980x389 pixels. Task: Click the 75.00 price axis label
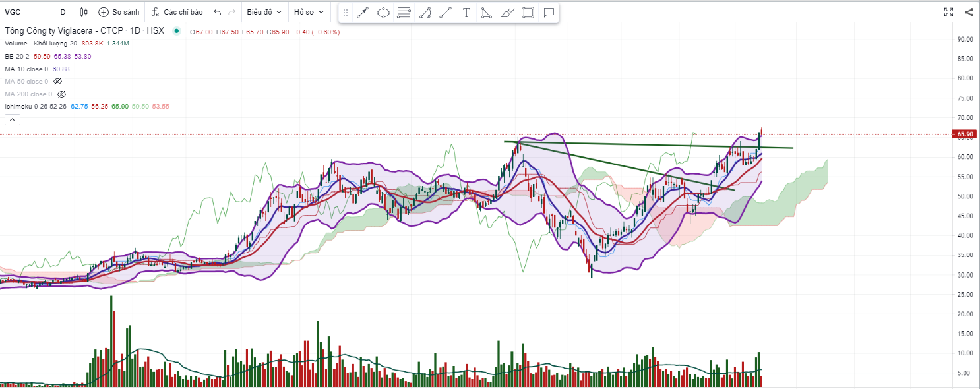coord(965,98)
